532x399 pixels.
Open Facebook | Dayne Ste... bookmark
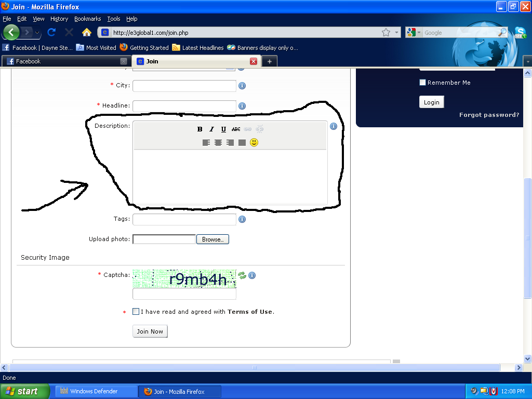37,48
